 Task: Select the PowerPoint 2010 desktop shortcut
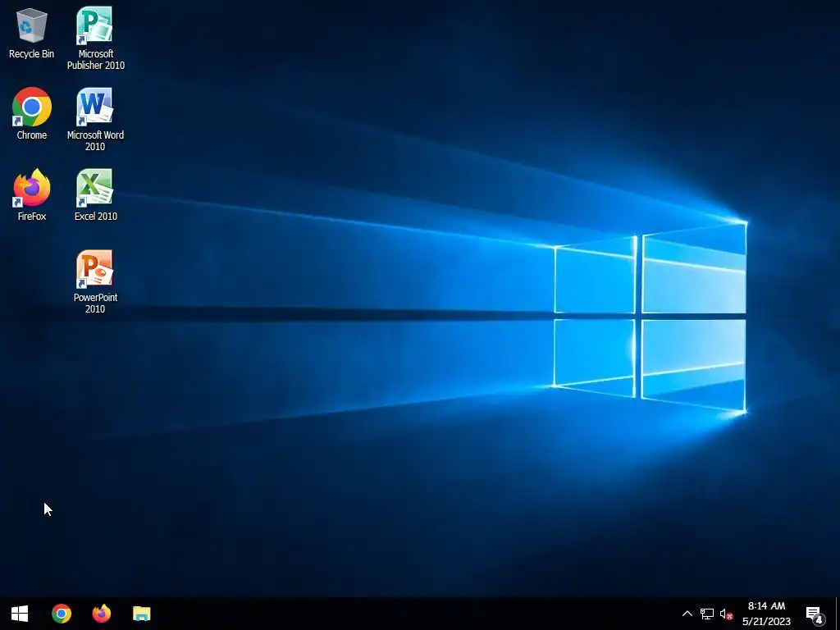tap(95, 282)
